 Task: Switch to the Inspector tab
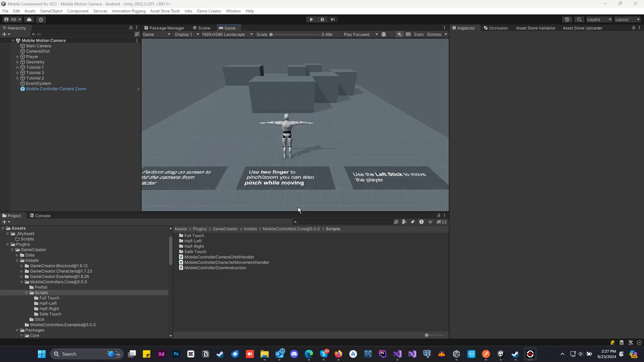pyautogui.click(x=464, y=28)
